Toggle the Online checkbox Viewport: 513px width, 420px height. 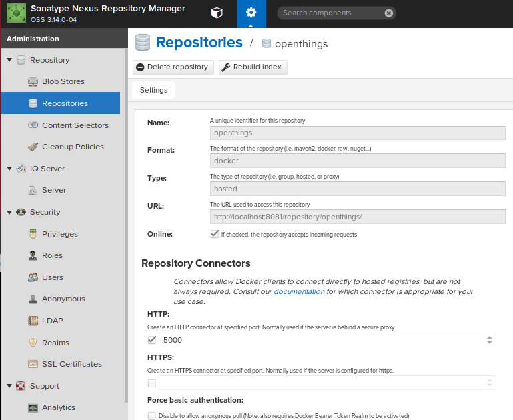pyautogui.click(x=215, y=234)
